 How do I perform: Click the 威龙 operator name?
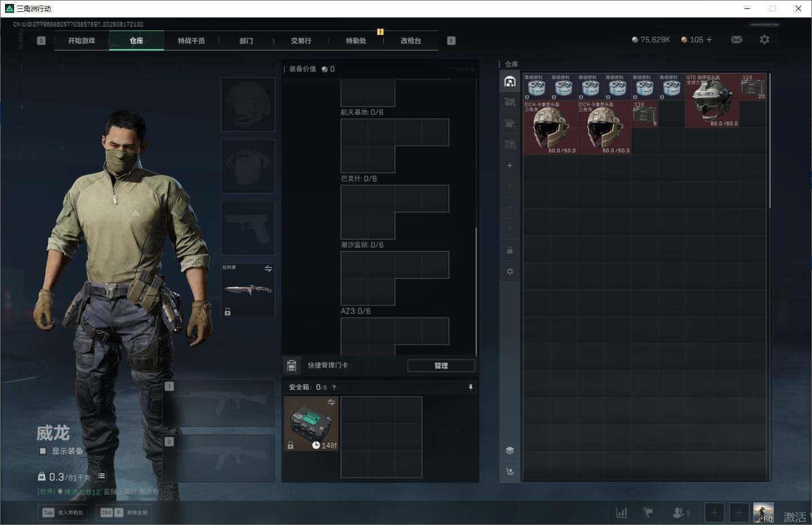(x=53, y=433)
